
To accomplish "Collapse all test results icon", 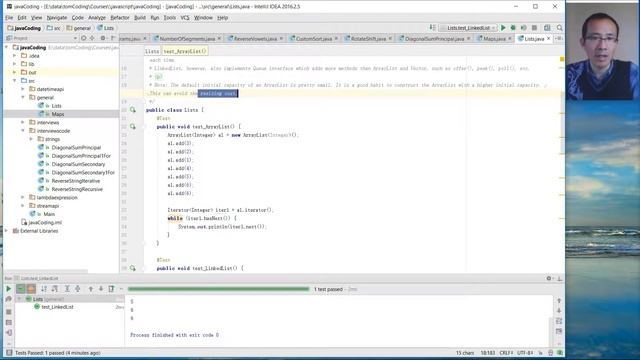I will click(77, 289).
